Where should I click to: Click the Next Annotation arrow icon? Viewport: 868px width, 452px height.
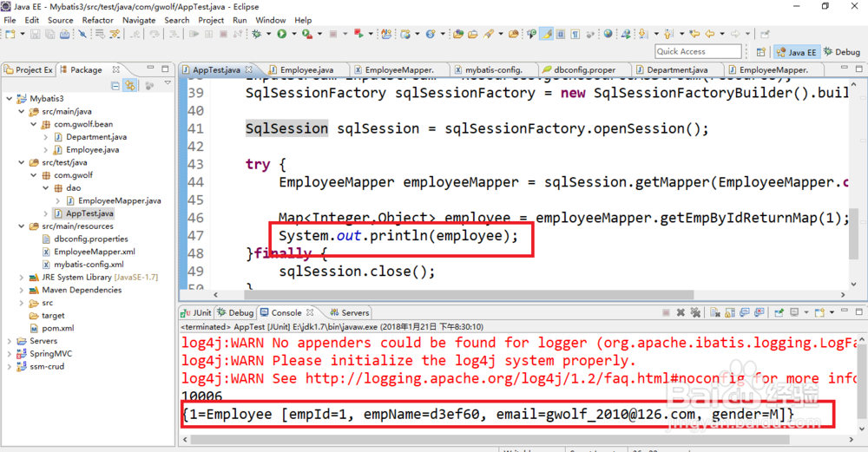pos(643,35)
